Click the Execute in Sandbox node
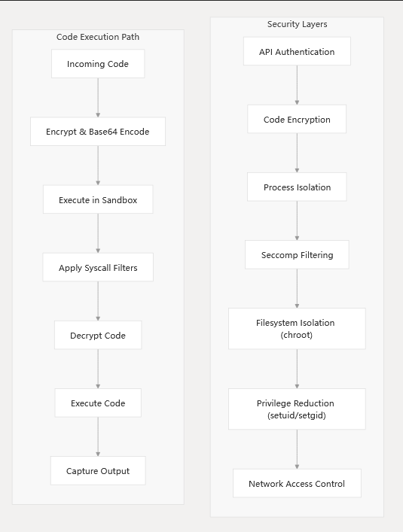The image size is (403, 532). pyautogui.click(x=98, y=199)
